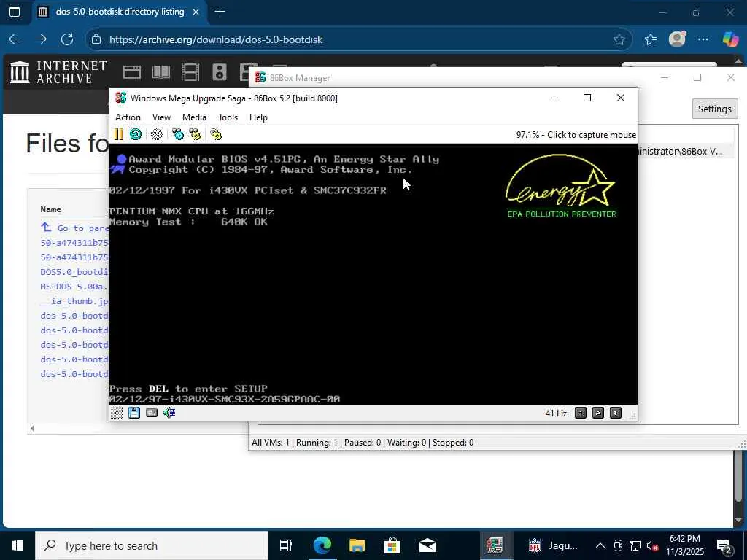Click 'Go to parent' directory link

[x=75, y=227]
